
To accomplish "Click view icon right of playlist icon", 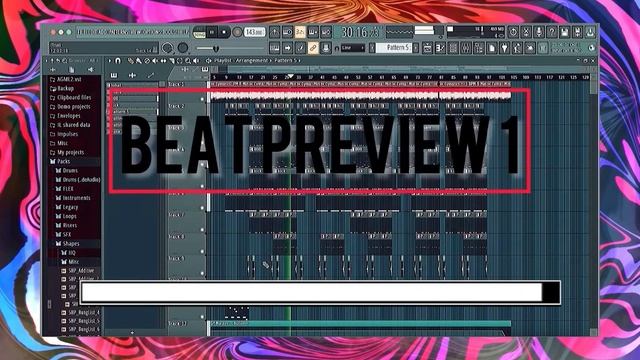I will tap(440, 48).
